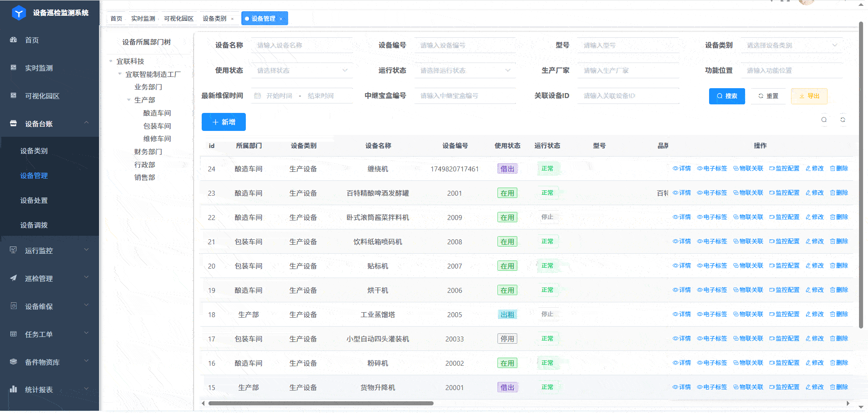Click the 首页 dashboard icon in sidebar
This screenshot has height=413, width=868.
[x=14, y=40]
